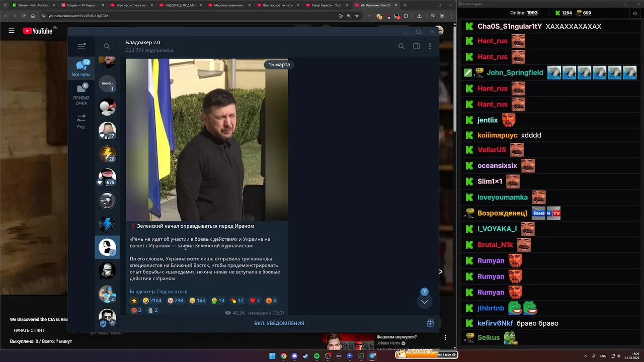Click the MEME PARTY progress bar
Screen dimensions: 644x362
(426, 354)
